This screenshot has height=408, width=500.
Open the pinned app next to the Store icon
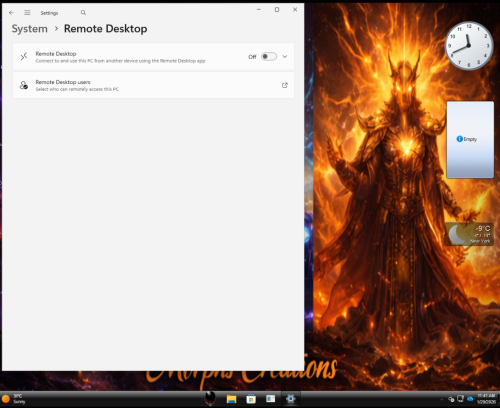(271, 399)
